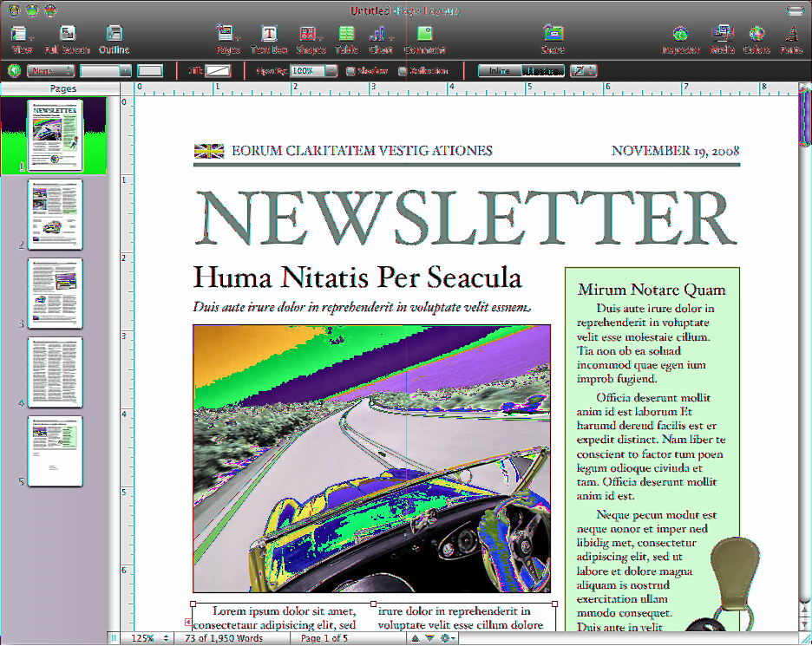This screenshot has width=812, height=646.
Task: Click the scroll down arrow
Action: pyautogui.click(x=805, y=625)
